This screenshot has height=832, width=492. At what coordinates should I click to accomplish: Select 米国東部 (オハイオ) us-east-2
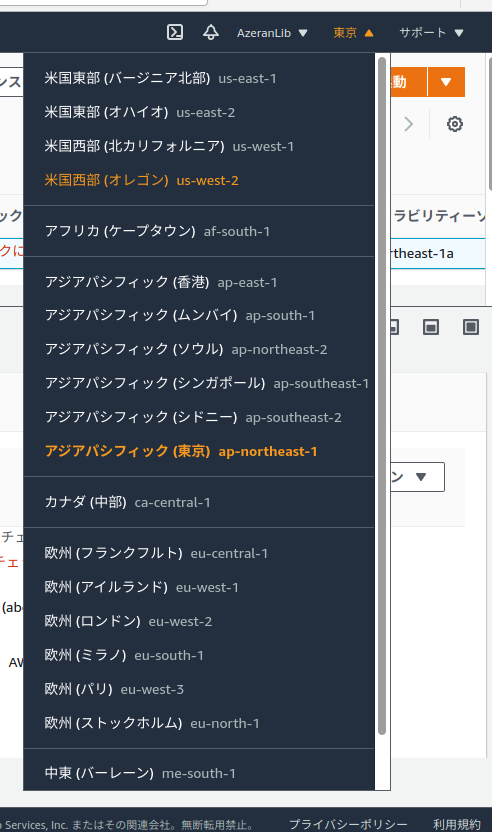pos(199,112)
